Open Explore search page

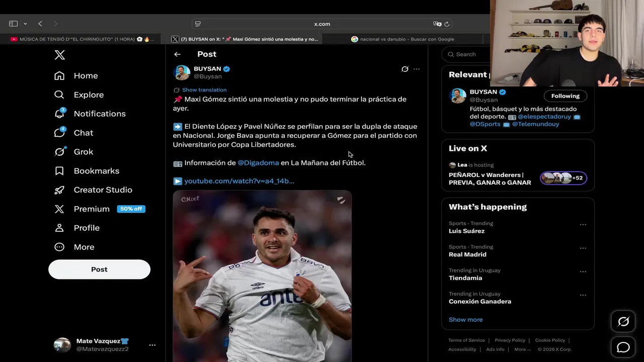point(78,95)
